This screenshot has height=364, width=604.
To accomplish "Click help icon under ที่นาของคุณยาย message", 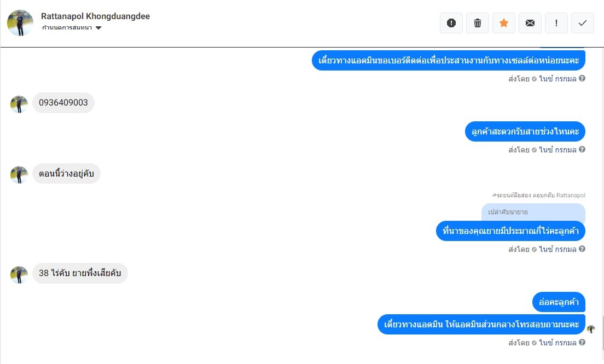I will (582, 249).
